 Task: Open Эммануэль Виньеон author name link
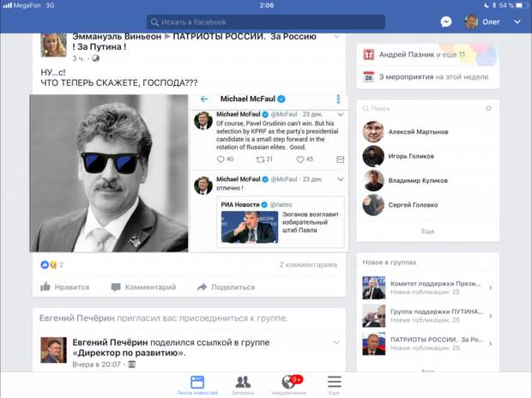click(x=117, y=37)
